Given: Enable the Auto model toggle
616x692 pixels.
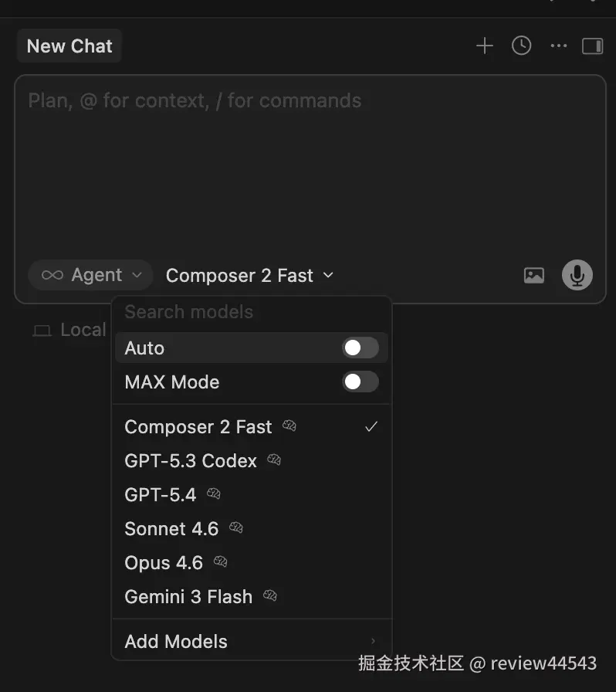Looking at the screenshot, I should pyautogui.click(x=360, y=348).
